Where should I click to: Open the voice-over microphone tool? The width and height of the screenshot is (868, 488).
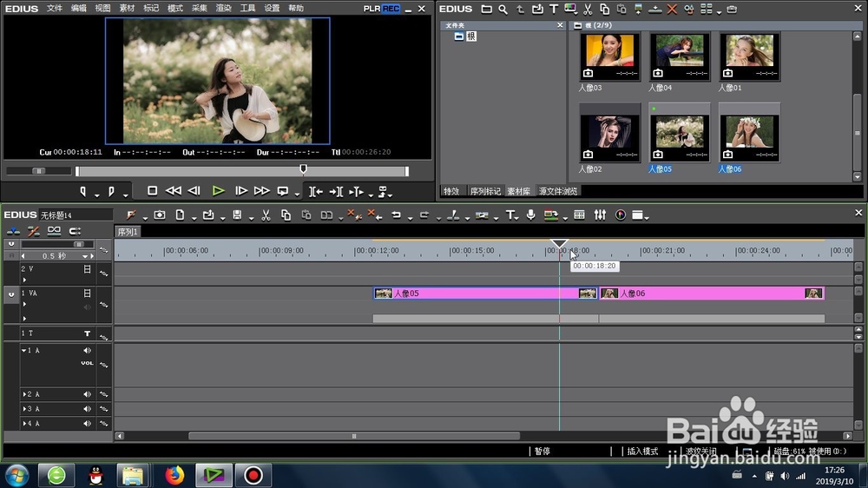(531, 215)
